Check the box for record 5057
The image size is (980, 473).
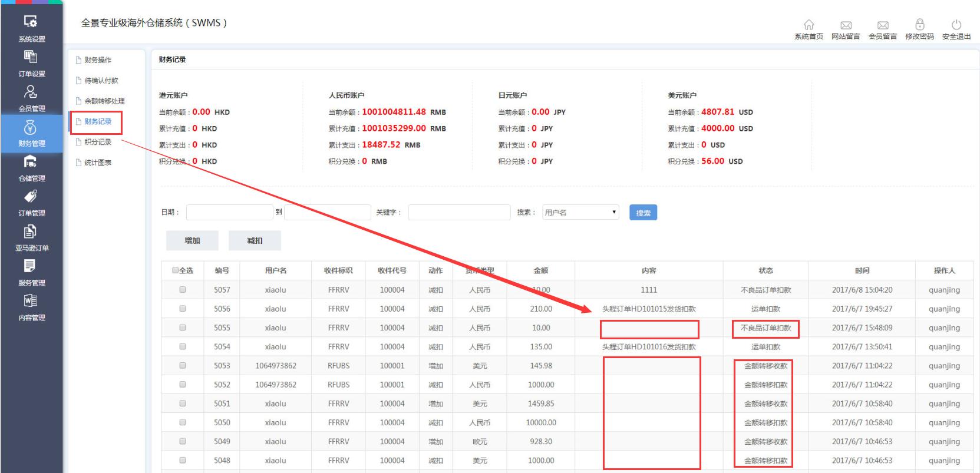pyautogui.click(x=183, y=290)
